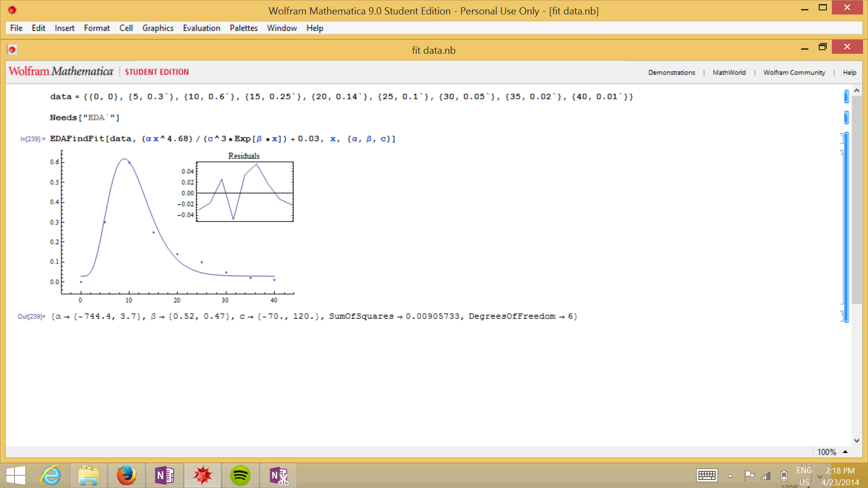The image size is (868, 488).
Task: Open File Explorer from taskbar
Action: (x=89, y=475)
